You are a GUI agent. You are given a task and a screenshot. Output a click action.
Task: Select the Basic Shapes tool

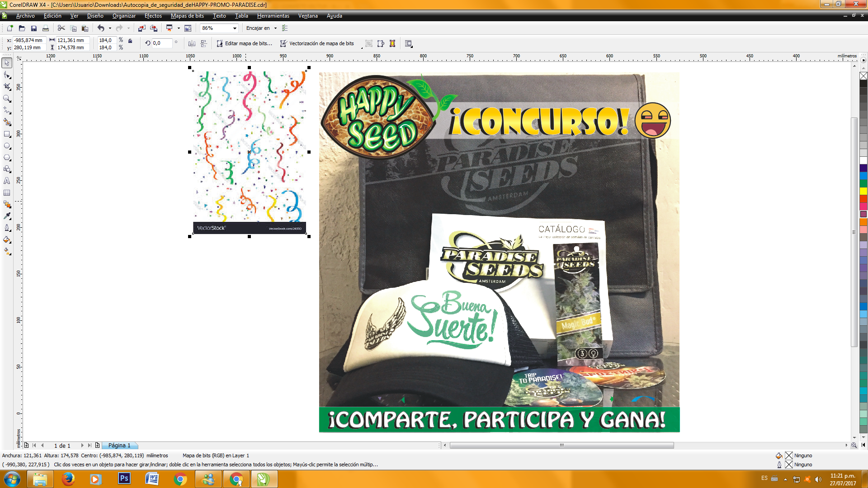click(7, 169)
